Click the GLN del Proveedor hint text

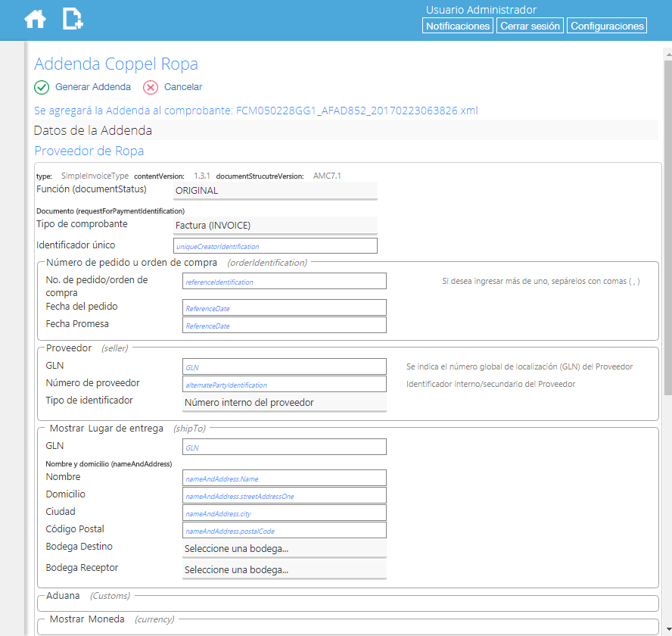pyautogui.click(x=519, y=366)
